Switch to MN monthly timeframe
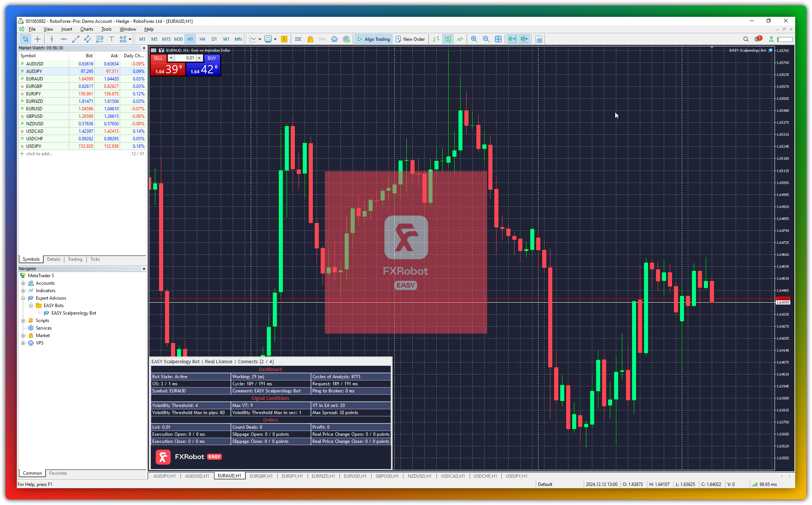 coord(238,39)
